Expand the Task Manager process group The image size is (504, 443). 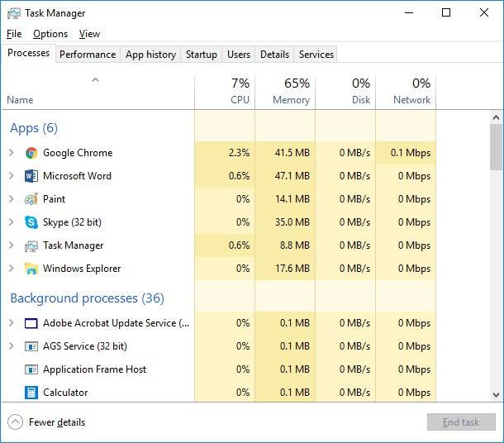pyautogui.click(x=12, y=245)
